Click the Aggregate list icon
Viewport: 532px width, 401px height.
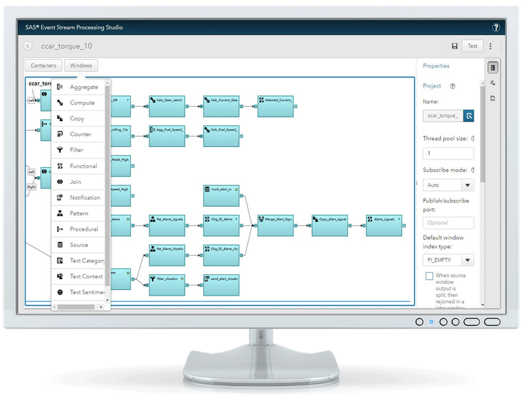(60, 87)
